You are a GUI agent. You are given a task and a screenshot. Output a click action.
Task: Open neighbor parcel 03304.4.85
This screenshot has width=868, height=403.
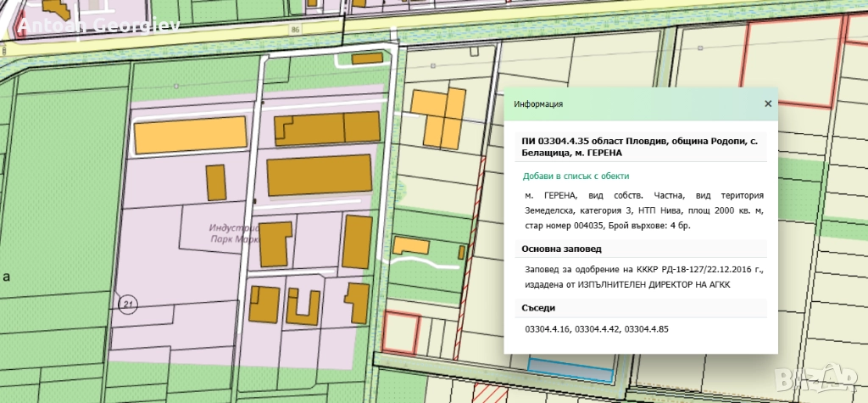coord(646,328)
